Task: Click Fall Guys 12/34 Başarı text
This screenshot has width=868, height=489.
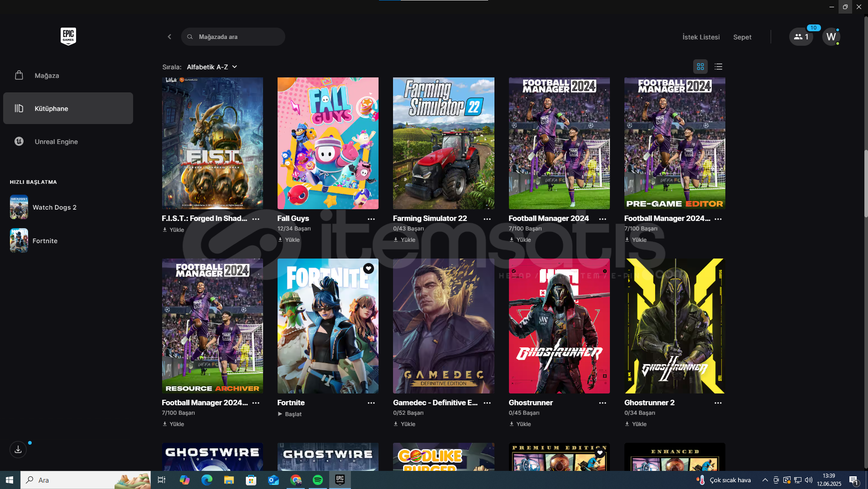Action: (294, 229)
